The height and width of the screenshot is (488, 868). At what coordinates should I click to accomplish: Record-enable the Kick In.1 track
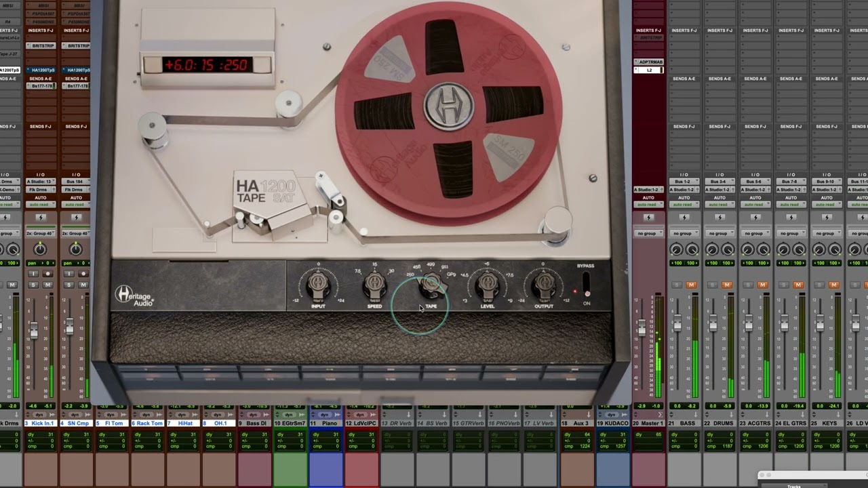tap(47, 274)
